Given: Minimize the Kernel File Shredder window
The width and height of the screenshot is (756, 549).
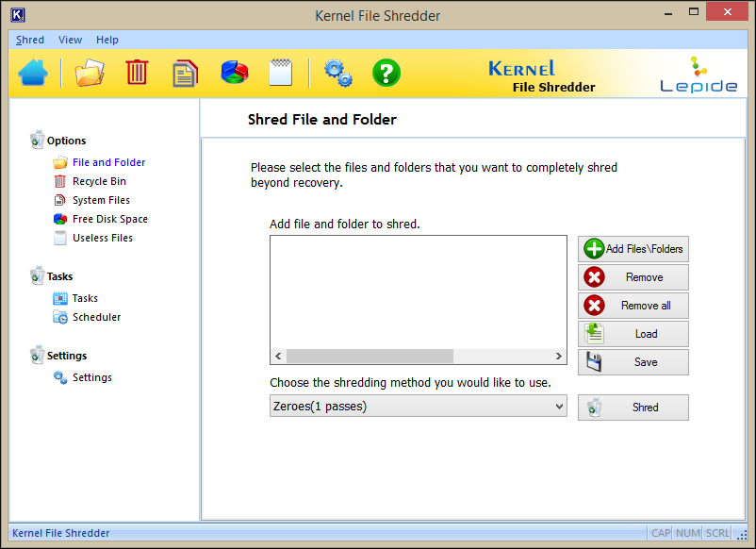Looking at the screenshot, I should click(x=668, y=13).
